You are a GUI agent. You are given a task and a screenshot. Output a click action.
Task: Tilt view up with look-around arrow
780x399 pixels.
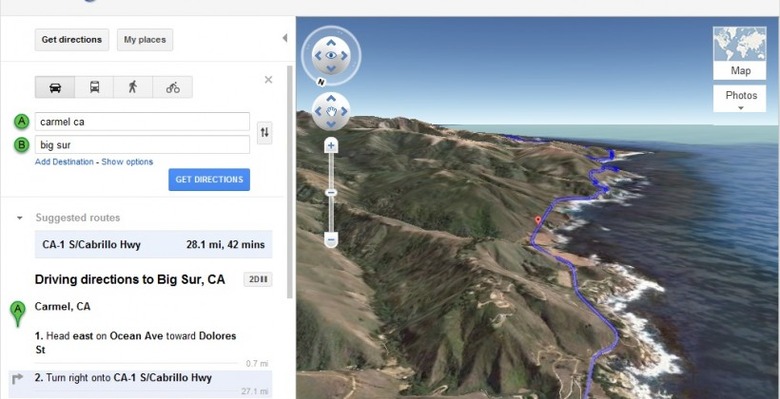[x=331, y=43]
